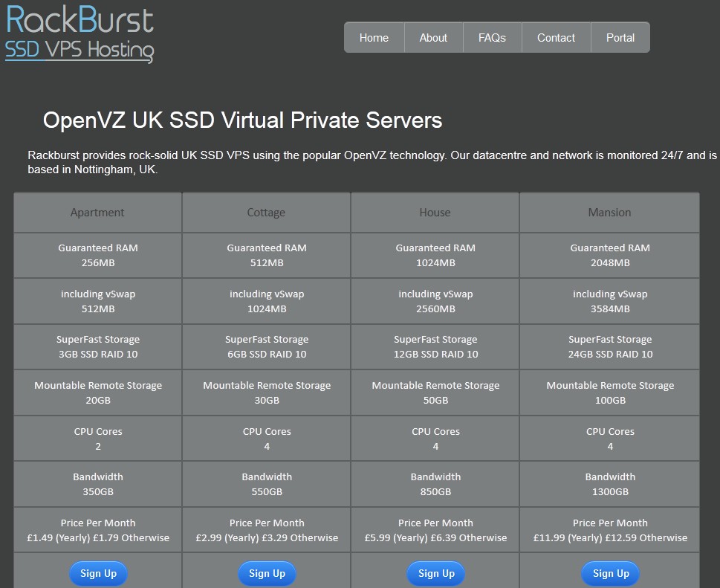Click the 6GB SSD RAID 10 storage cell

[266, 347]
